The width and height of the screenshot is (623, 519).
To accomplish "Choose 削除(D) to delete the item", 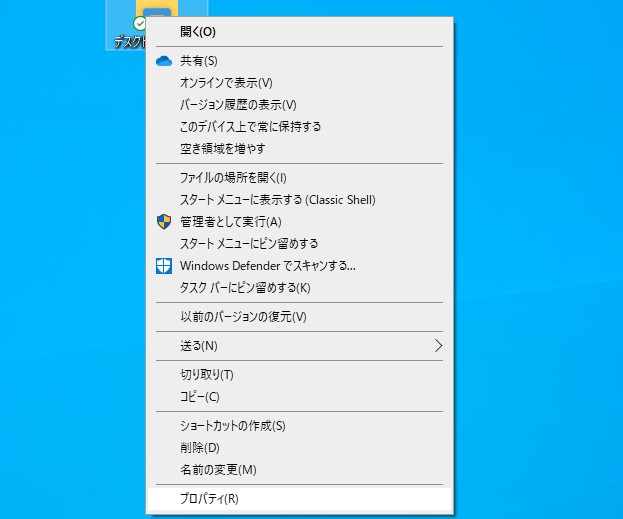I will tap(199, 448).
